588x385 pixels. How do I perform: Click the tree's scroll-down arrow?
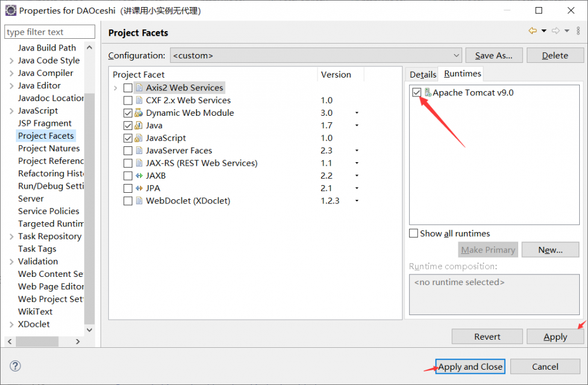(89, 330)
